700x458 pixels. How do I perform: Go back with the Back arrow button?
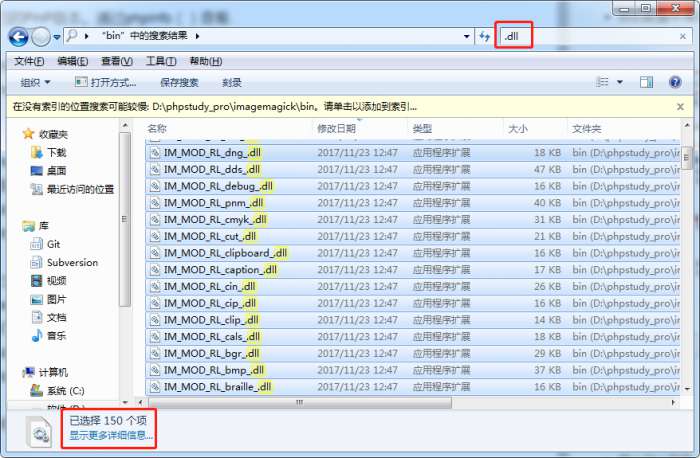[18, 37]
